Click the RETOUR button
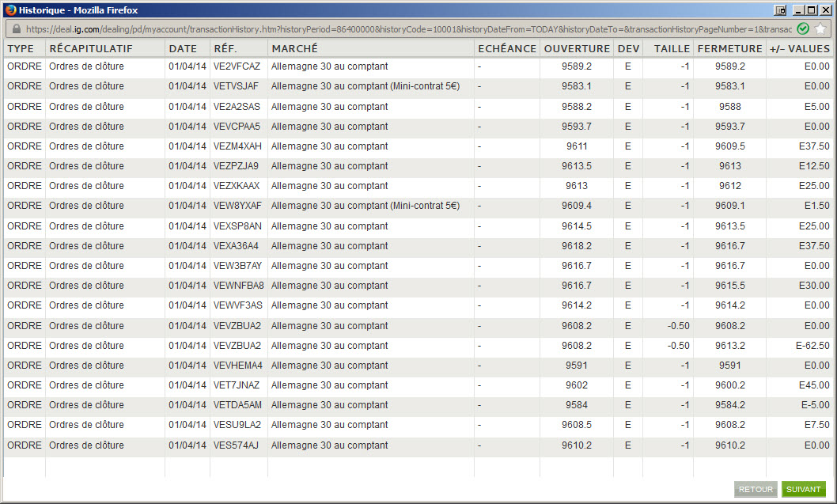This screenshot has width=837, height=504. [756, 489]
